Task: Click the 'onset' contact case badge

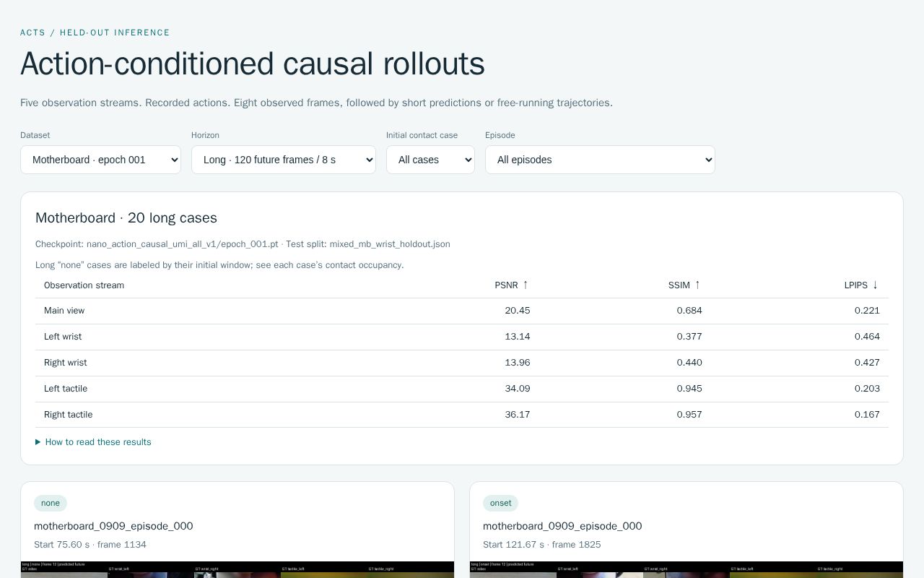Action: (500, 503)
